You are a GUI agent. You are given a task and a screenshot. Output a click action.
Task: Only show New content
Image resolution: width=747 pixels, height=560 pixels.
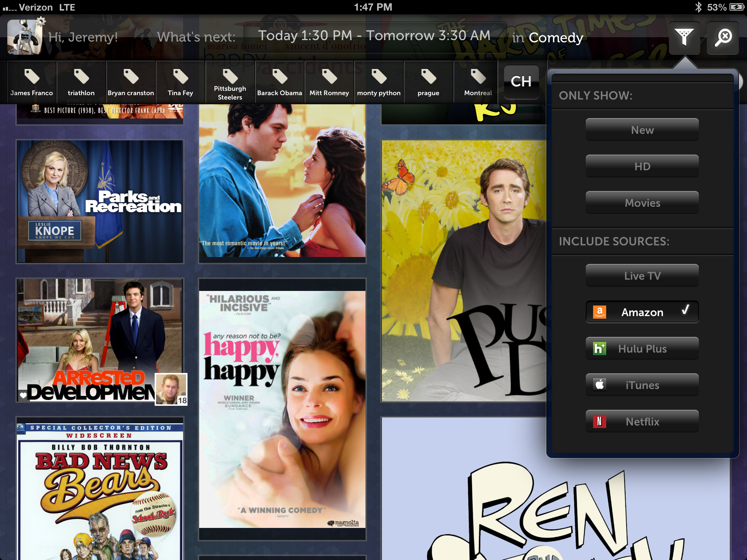[x=642, y=130]
